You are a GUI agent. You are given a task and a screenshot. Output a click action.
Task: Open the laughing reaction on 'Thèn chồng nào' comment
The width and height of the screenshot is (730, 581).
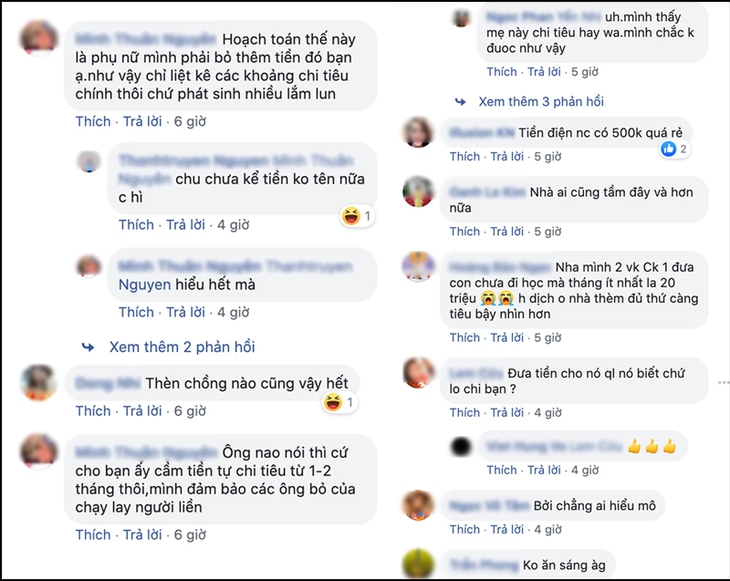point(340,402)
